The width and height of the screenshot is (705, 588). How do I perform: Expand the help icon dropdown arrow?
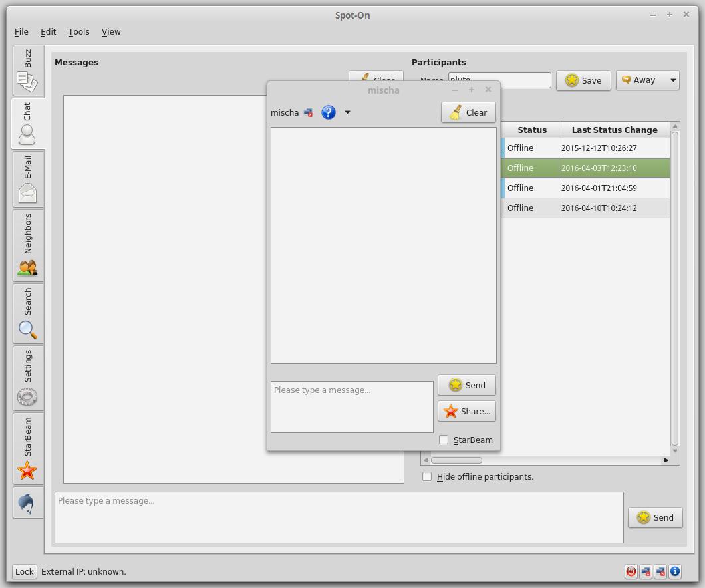click(347, 112)
